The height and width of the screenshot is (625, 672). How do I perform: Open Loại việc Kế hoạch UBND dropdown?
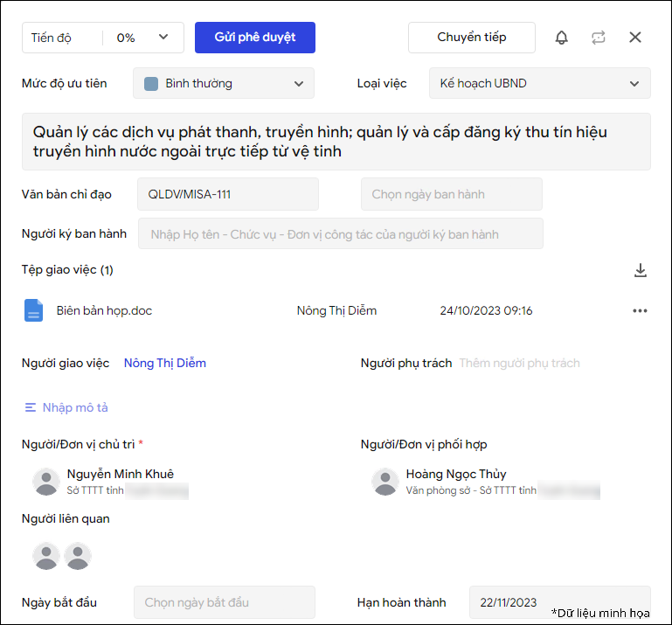click(540, 83)
